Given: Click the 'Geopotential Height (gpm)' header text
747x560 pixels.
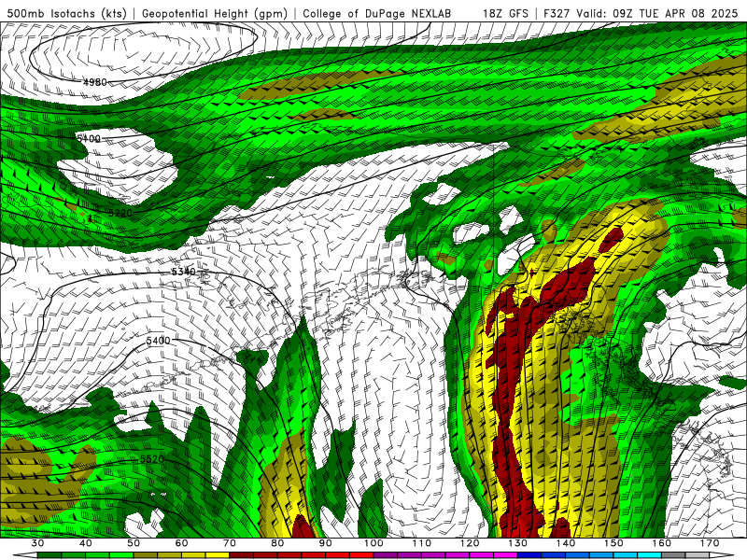Looking at the screenshot, I should [215, 13].
